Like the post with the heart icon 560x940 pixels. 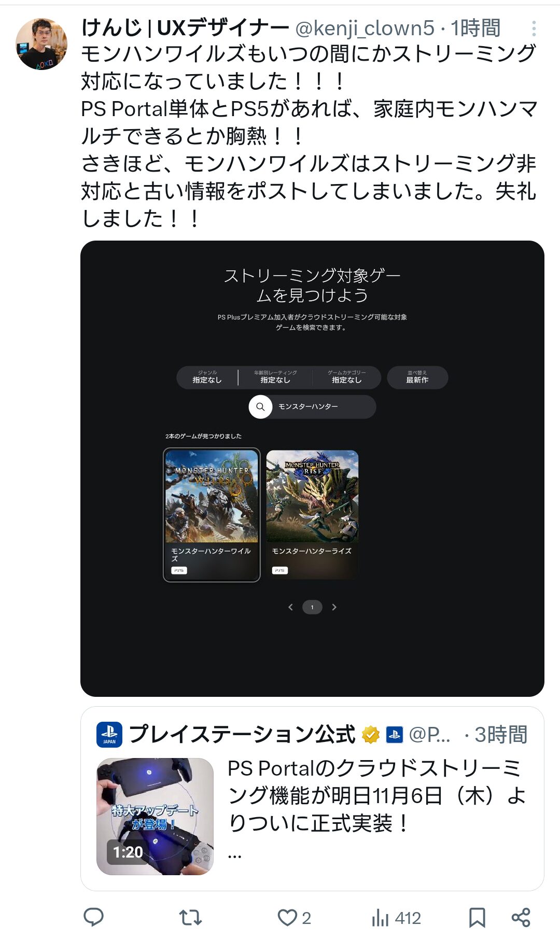coord(287,918)
